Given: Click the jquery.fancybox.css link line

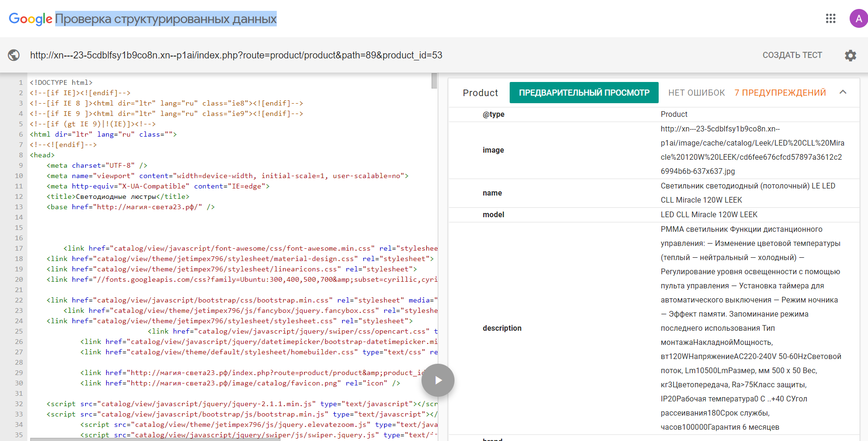Looking at the screenshot, I should pos(250,310).
